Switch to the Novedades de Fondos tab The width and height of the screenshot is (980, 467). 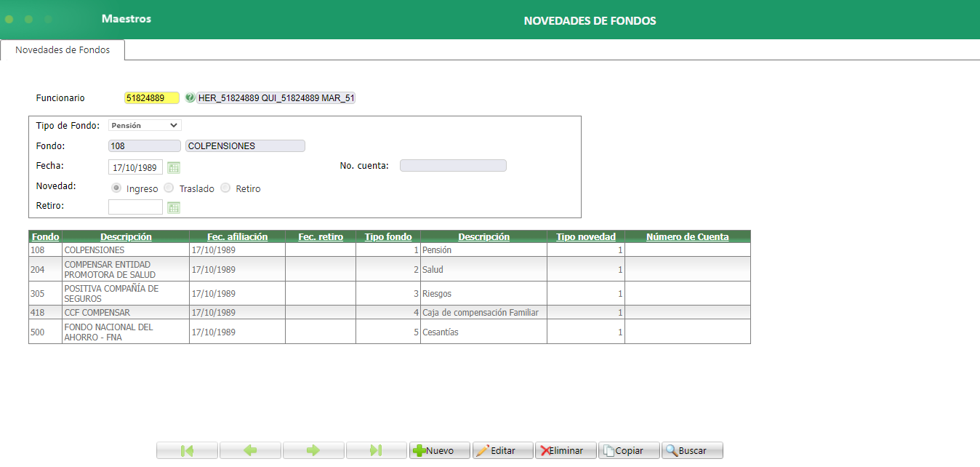click(x=61, y=49)
